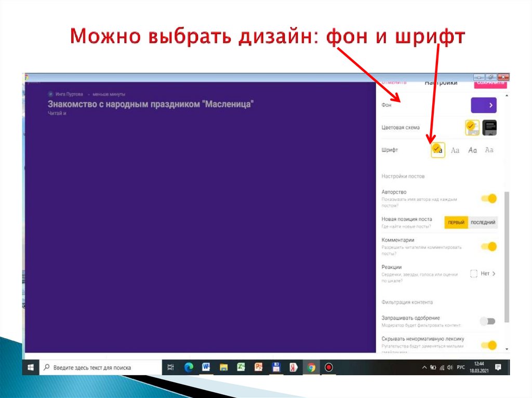This screenshot has width=532, height=398.
Task: Select the light Цветовая схема thumbnail
Action: 472,128
